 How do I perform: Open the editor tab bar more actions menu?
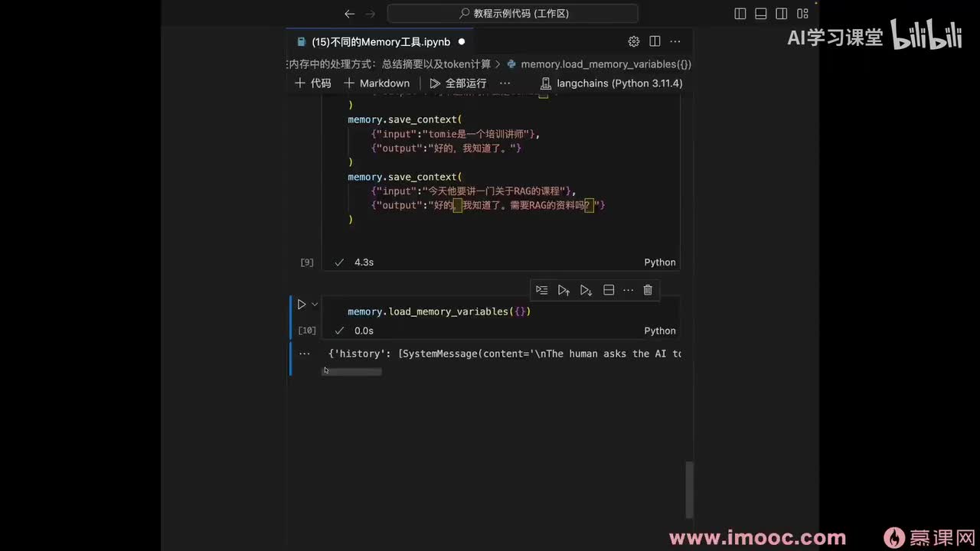pos(675,41)
